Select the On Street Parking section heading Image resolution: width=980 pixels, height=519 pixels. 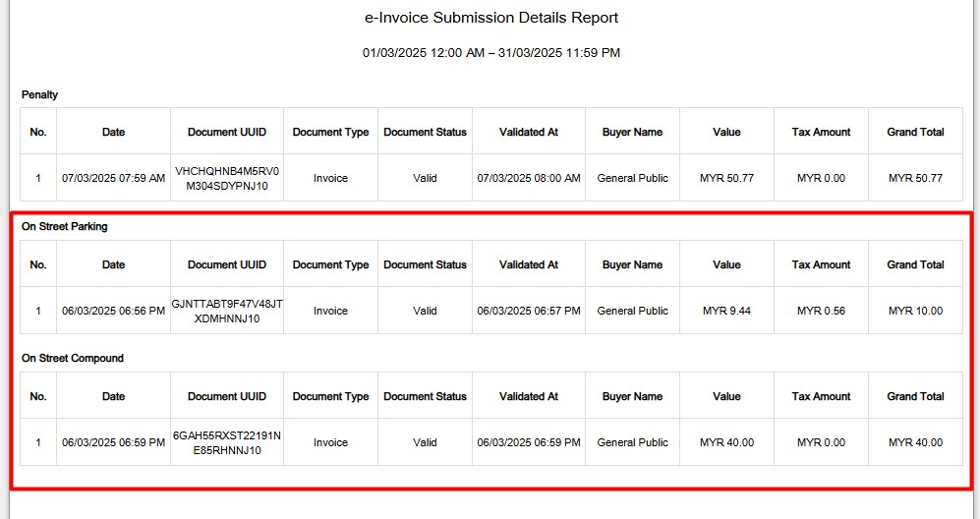(64, 226)
